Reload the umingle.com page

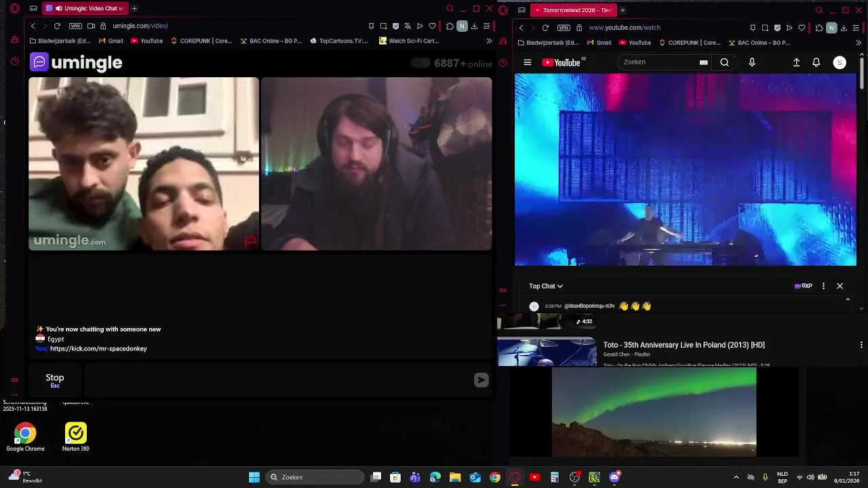57,26
